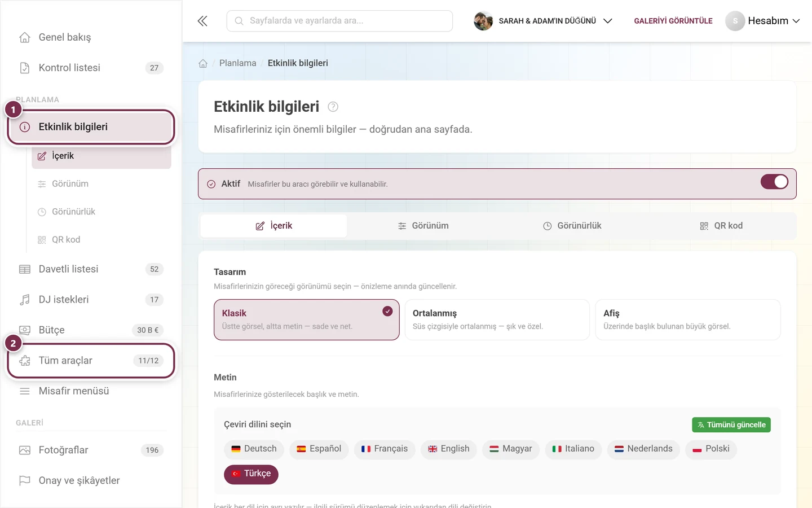812x508 pixels.
Task: Open the Hesabım account dropdown
Action: (x=763, y=21)
